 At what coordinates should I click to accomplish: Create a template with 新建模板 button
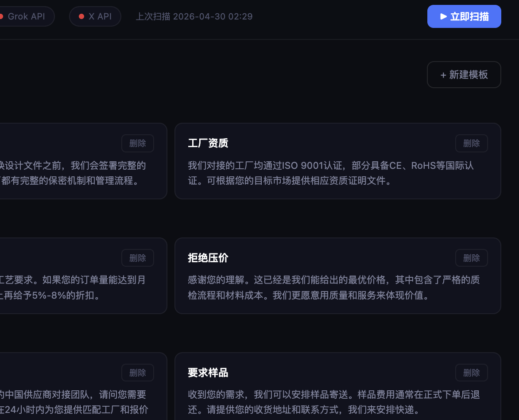pyautogui.click(x=464, y=74)
